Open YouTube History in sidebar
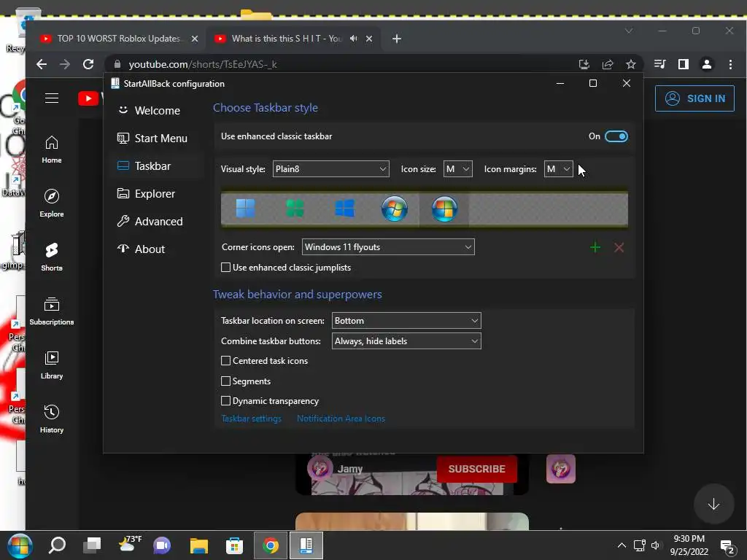This screenshot has height=560, width=747. pyautogui.click(x=52, y=419)
